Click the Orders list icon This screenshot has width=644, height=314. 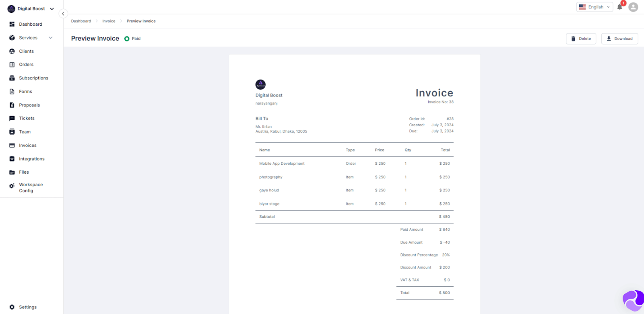click(12, 65)
